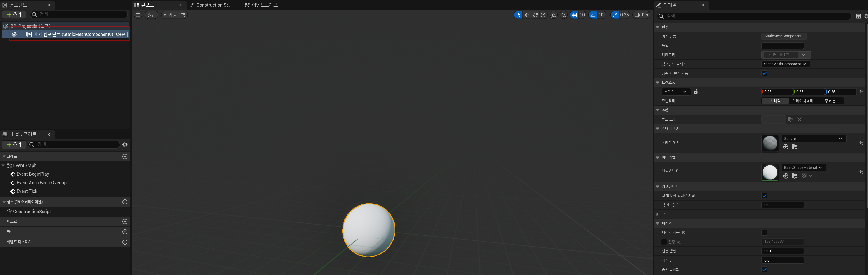Toggle grid snapping icon
Screen dimensions: 868x275
click(574, 15)
